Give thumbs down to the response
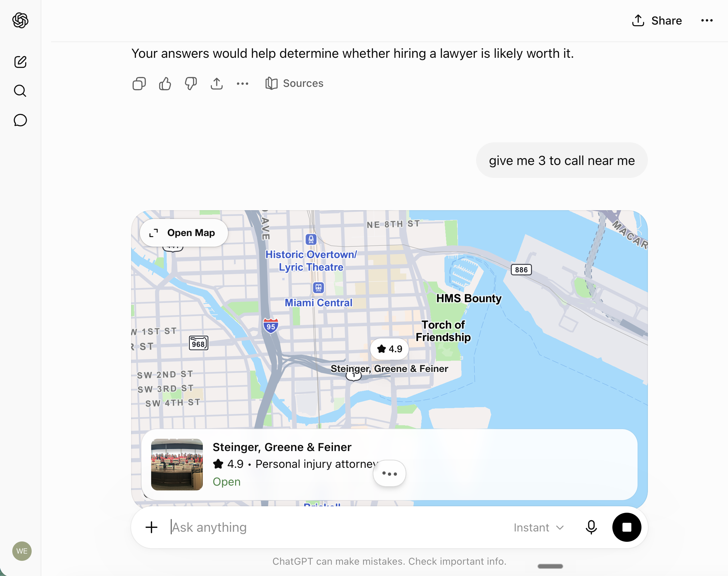This screenshot has width=728, height=576. (x=191, y=84)
